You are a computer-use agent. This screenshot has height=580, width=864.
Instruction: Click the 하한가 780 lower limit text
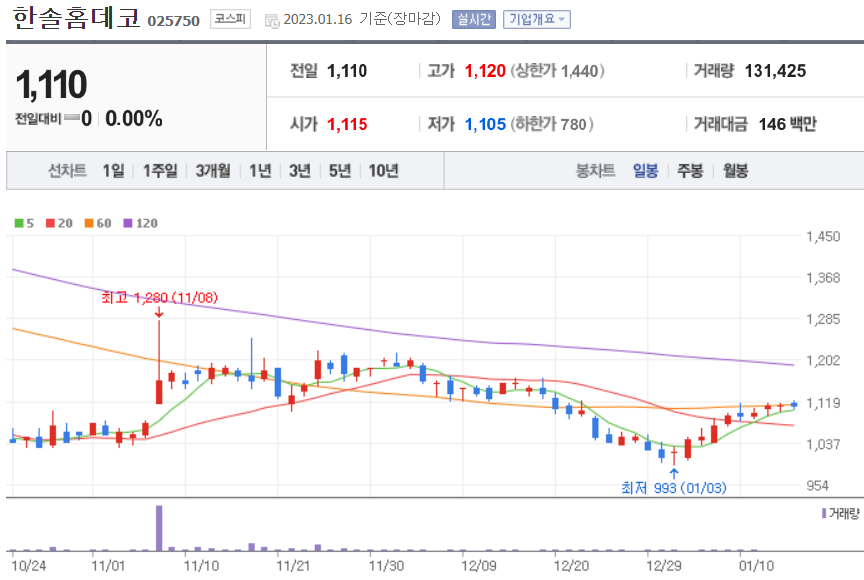(x=552, y=124)
